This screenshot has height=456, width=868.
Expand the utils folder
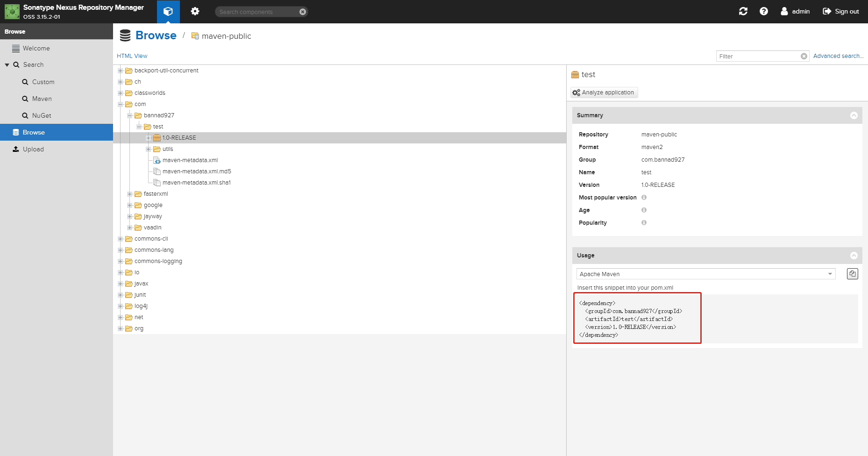tap(149, 149)
